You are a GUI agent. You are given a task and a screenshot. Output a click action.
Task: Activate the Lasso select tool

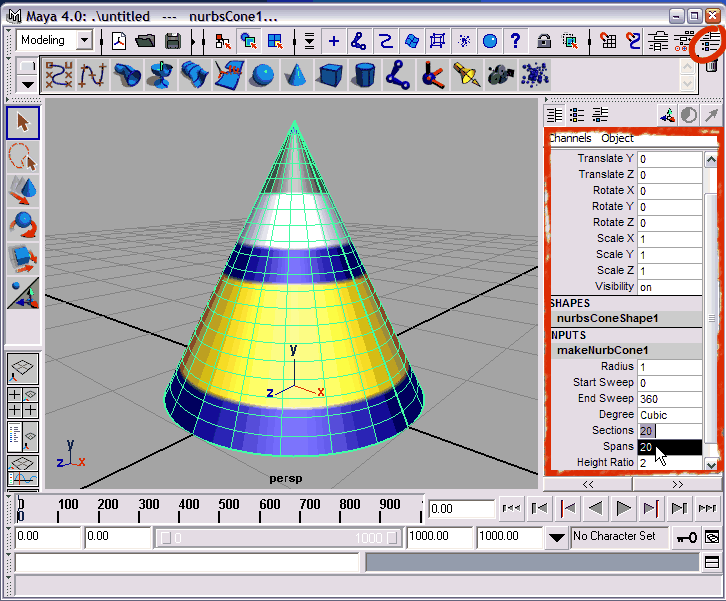[x=23, y=156]
